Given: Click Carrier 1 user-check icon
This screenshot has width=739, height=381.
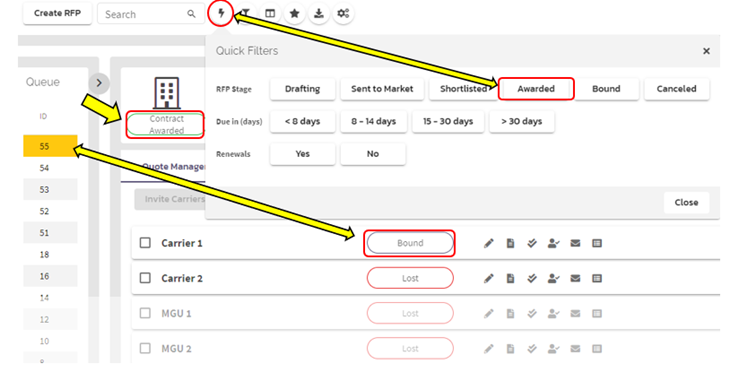Looking at the screenshot, I should point(554,243).
